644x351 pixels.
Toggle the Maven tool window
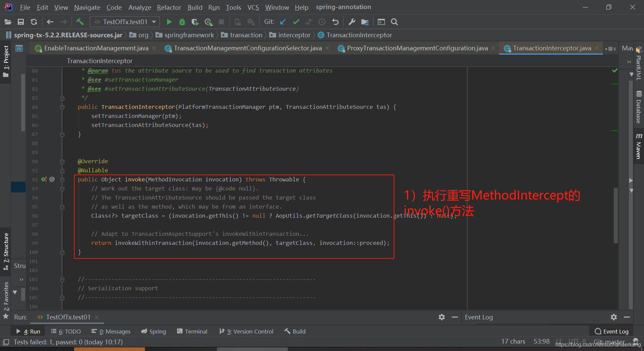639,146
